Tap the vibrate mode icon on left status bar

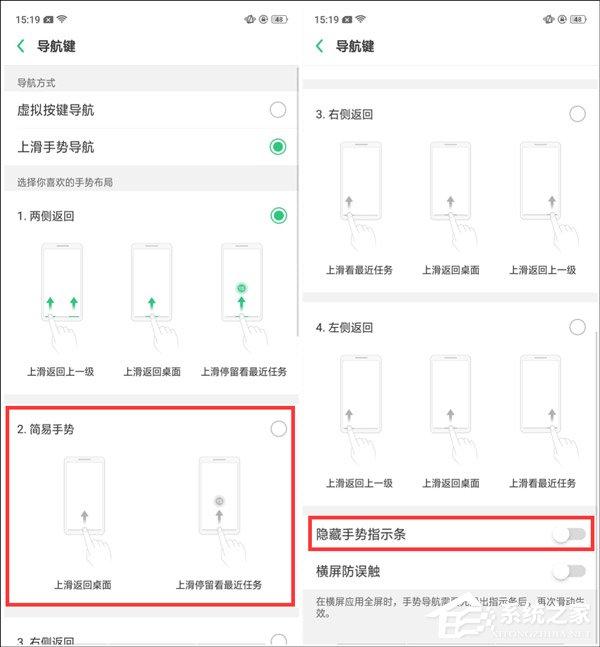[250, 19]
